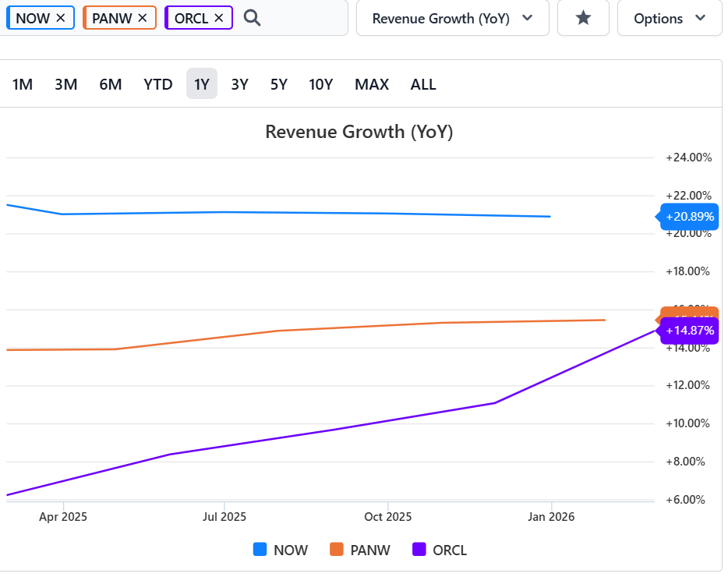
Task: Click the magnifying glass search icon
Action: (x=252, y=18)
